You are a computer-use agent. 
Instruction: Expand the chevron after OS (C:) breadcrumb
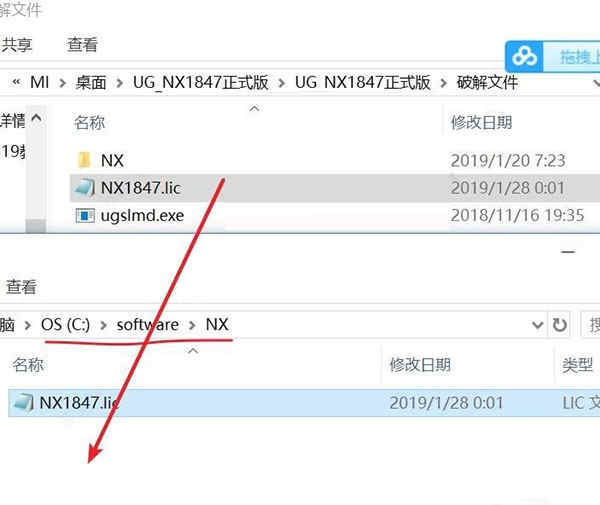point(103,325)
